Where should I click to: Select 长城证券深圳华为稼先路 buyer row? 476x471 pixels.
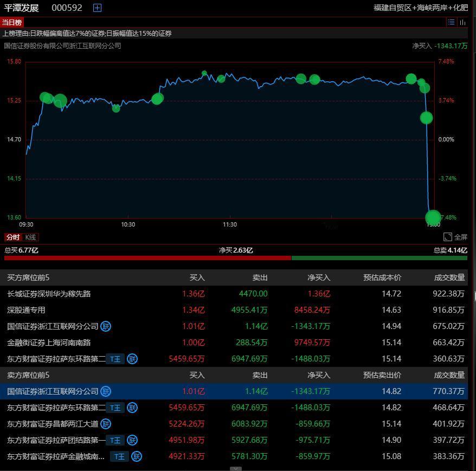tap(234, 294)
